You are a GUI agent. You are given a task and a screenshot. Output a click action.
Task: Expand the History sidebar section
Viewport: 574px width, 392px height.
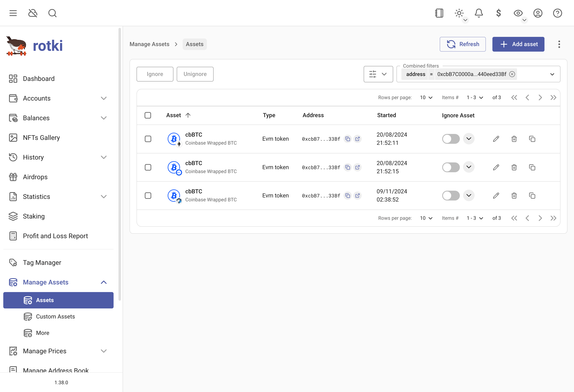point(58,157)
